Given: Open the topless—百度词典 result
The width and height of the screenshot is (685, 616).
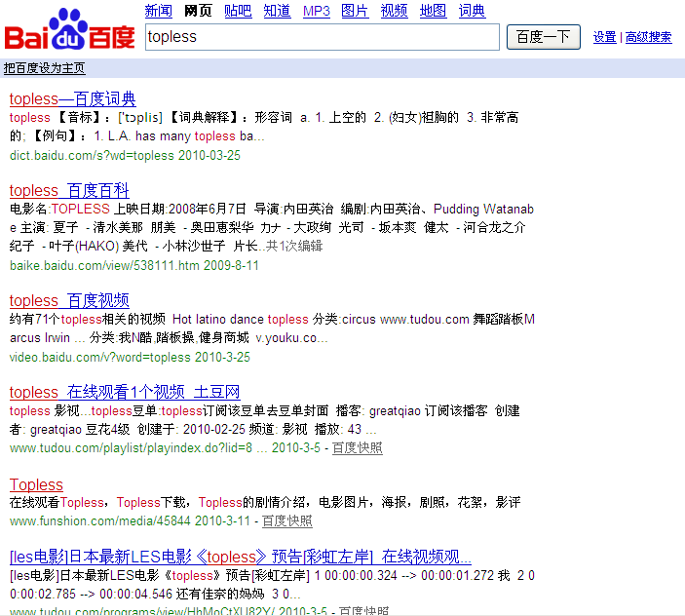Looking at the screenshot, I should point(72,99).
